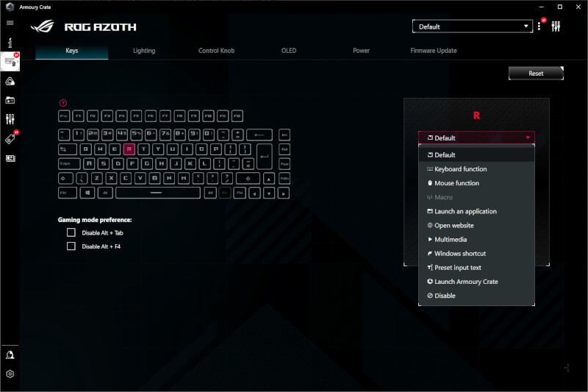Open the News icon in the sidebar
588x392 pixels.
pyautogui.click(x=10, y=158)
